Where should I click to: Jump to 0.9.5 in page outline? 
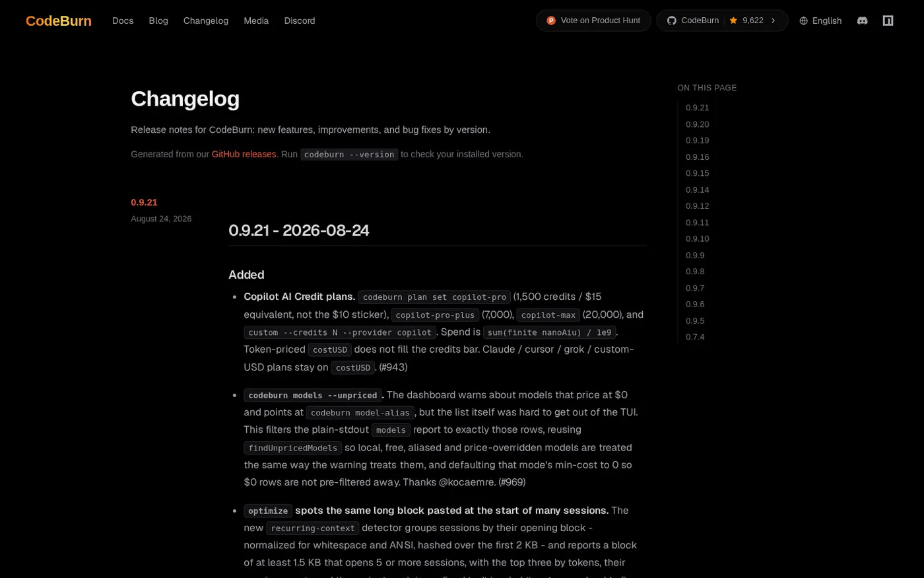(x=695, y=320)
